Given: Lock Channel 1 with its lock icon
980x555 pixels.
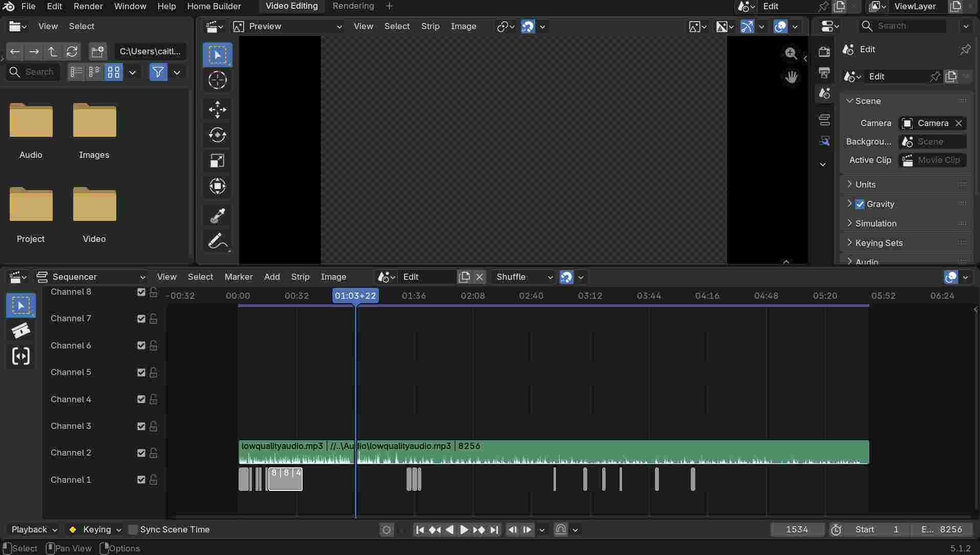Looking at the screenshot, I should pos(153,480).
